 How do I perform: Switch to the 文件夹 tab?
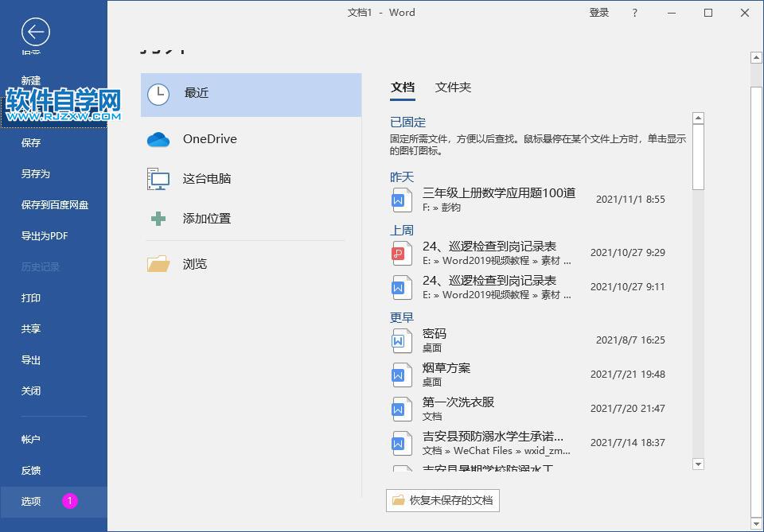pos(451,87)
